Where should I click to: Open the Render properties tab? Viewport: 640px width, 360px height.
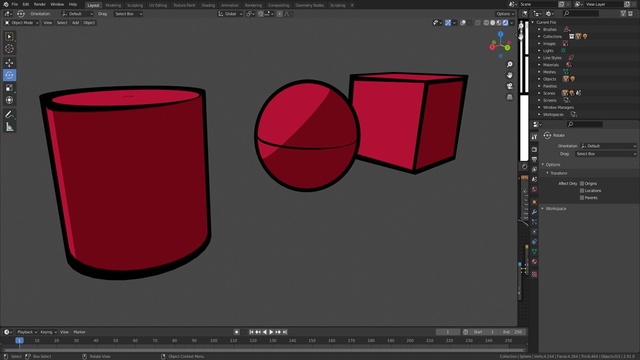(x=534, y=149)
